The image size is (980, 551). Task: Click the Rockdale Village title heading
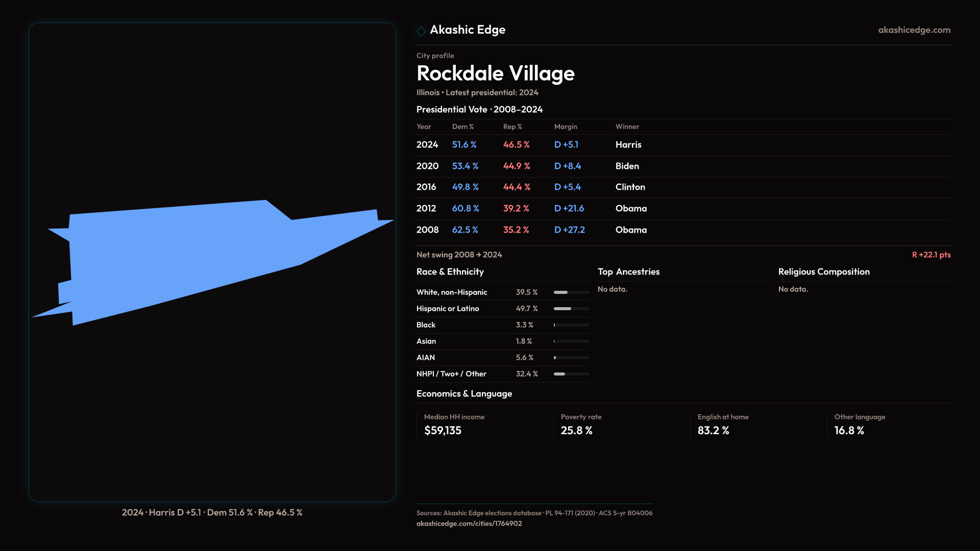(x=495, y=73)
